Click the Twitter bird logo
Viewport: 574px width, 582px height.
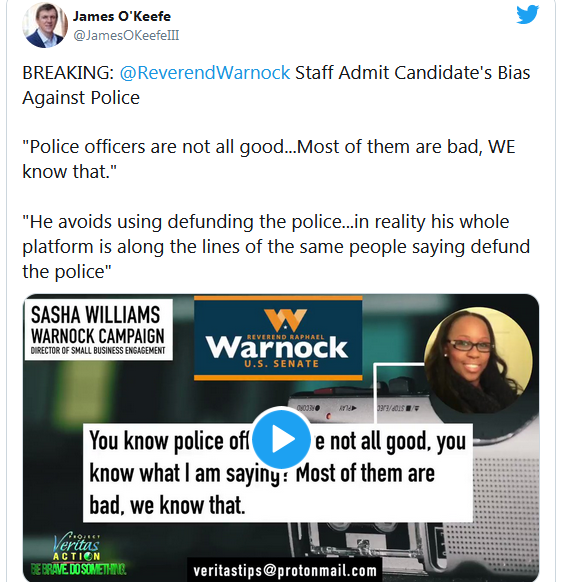coord(527,15)
